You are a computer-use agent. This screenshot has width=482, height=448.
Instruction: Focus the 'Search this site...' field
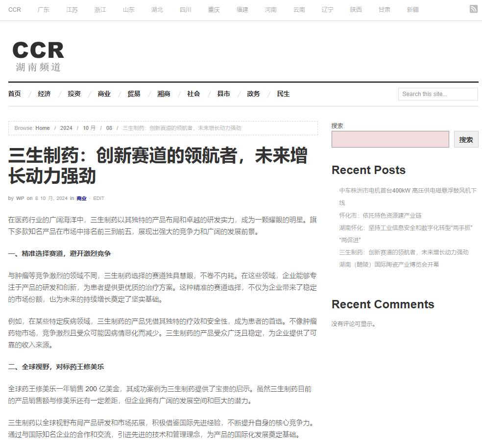pos(438,94)
